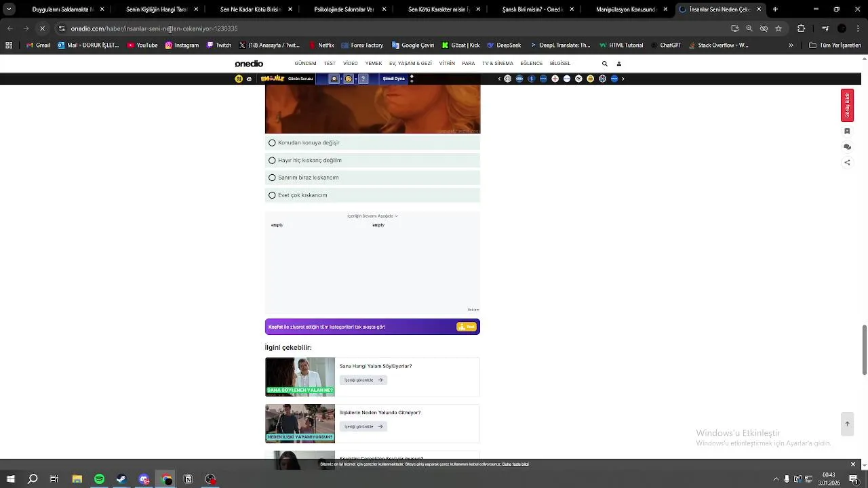Viewport: 868px width, 488px height.
Task: Open Discord from the taskbar
Action: pyautogui.click(x=144, y=479)
